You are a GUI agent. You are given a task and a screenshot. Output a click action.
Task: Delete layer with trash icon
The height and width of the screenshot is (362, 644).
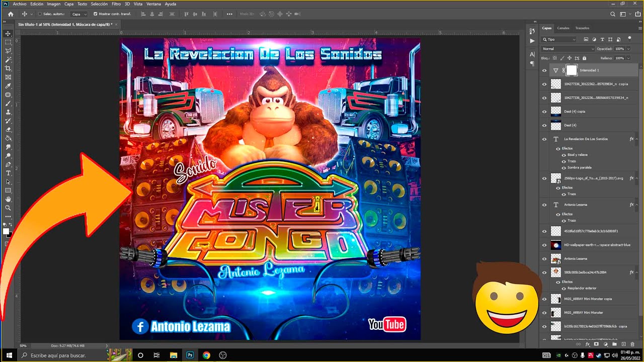[632, 344]
